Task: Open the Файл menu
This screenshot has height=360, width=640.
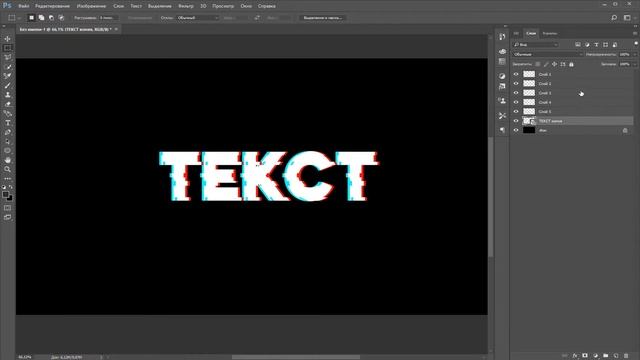Action: click(x=24, y=6)
